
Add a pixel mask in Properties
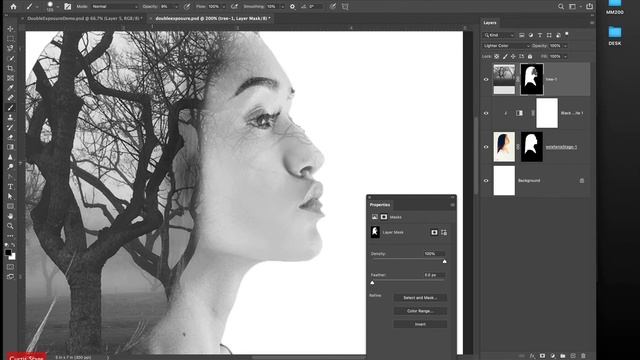tap(434, 232)
